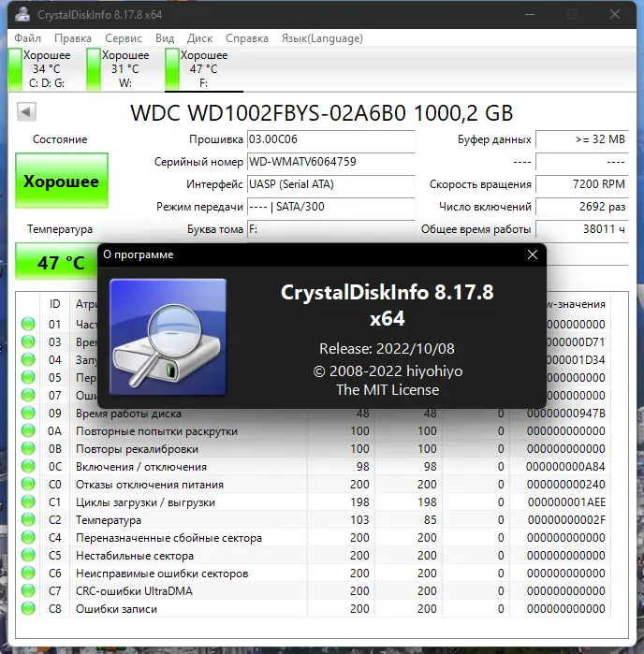This screenshot has width=644, height=654.
Task: Click the previous disk arrow button
Action: (26, 111)
